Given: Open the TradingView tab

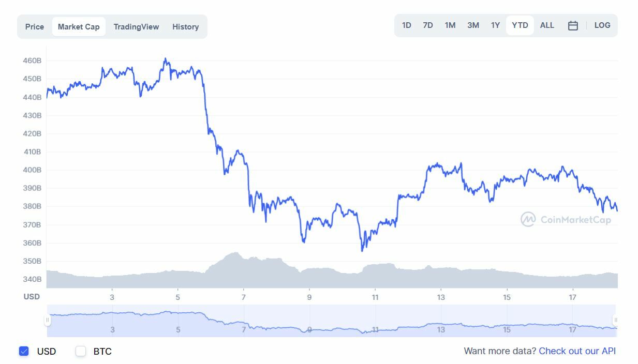Looking at the screenshot, I should (136, 27).
